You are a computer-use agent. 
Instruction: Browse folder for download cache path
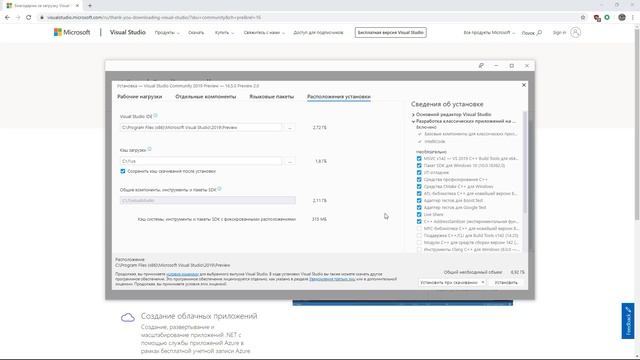click(x=290, y=161)
